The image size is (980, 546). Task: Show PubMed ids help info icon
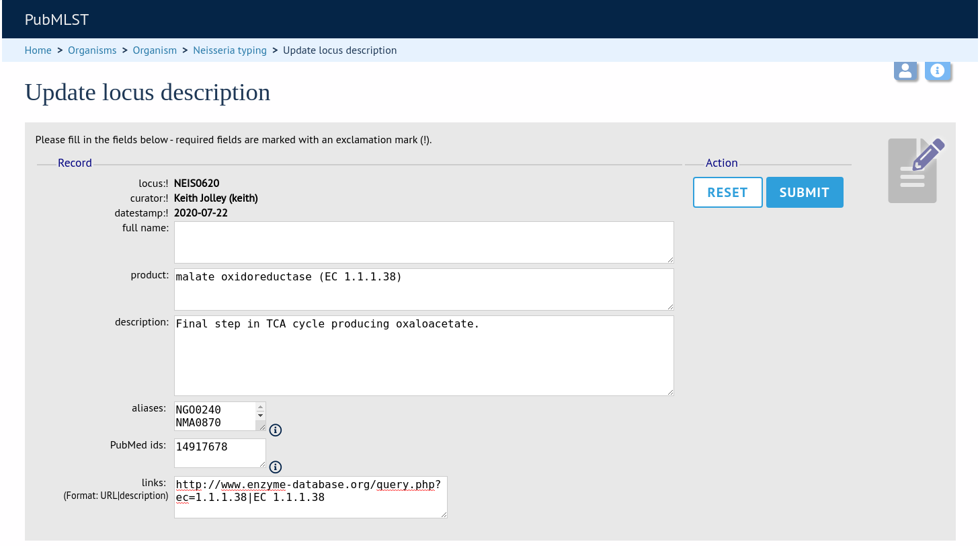pyautogui.click(x=276, y=467)
